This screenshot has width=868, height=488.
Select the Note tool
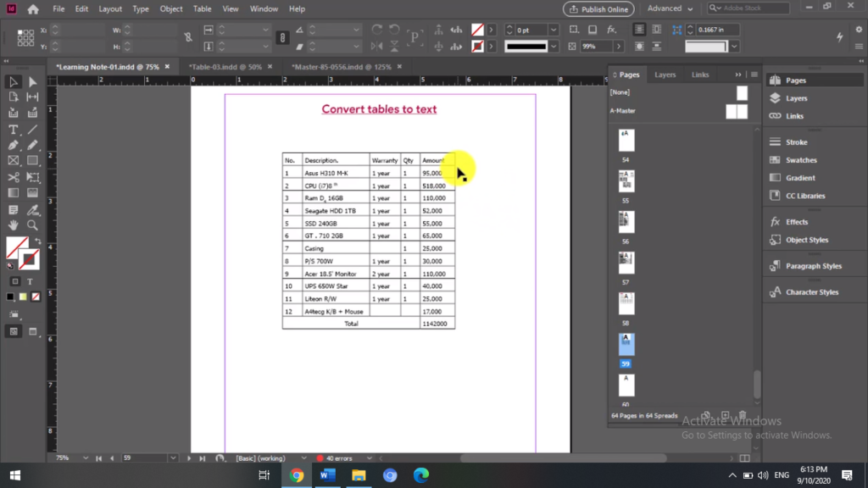[x=14, y=210]
